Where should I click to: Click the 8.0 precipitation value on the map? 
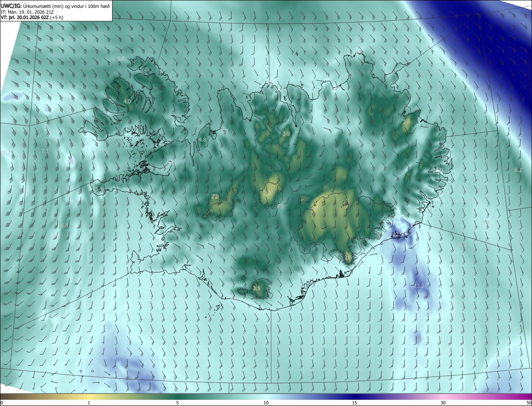click(121, 59)
